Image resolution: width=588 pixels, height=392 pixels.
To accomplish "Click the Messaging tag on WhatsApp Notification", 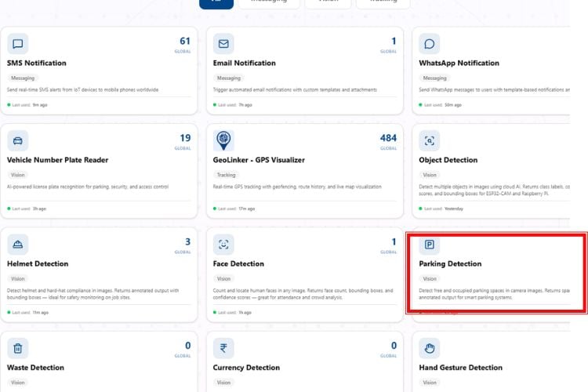I will click(x=434, y=78).
